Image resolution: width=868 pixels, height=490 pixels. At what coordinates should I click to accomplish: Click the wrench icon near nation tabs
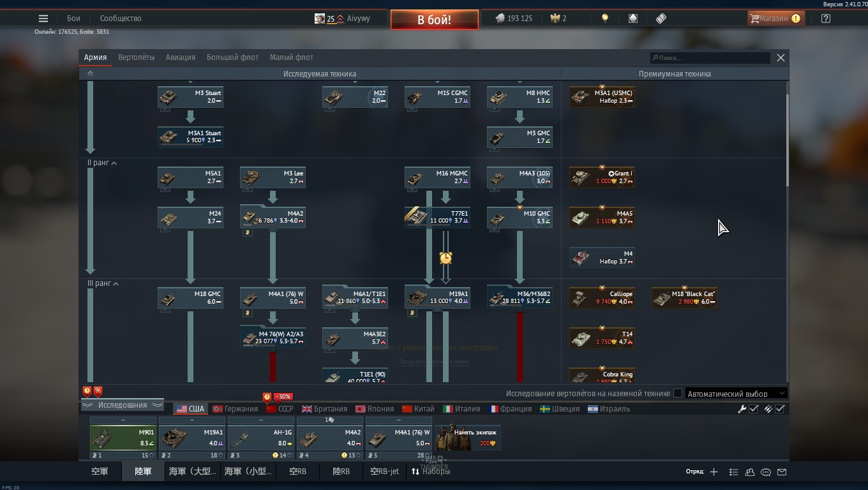pos(742,409)
